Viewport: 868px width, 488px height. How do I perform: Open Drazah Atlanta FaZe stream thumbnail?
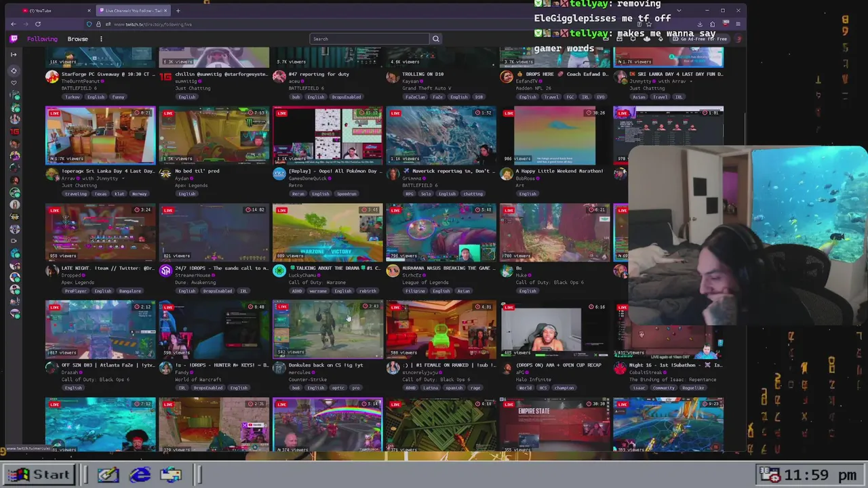(x=100, y=329)
